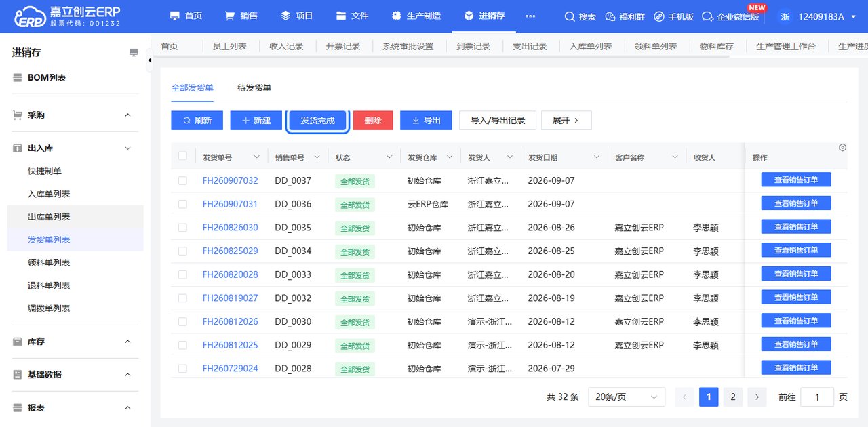868x427 pixels.
Task: Open 退料单列表 in the sidebar
Action: pos(49,286)
